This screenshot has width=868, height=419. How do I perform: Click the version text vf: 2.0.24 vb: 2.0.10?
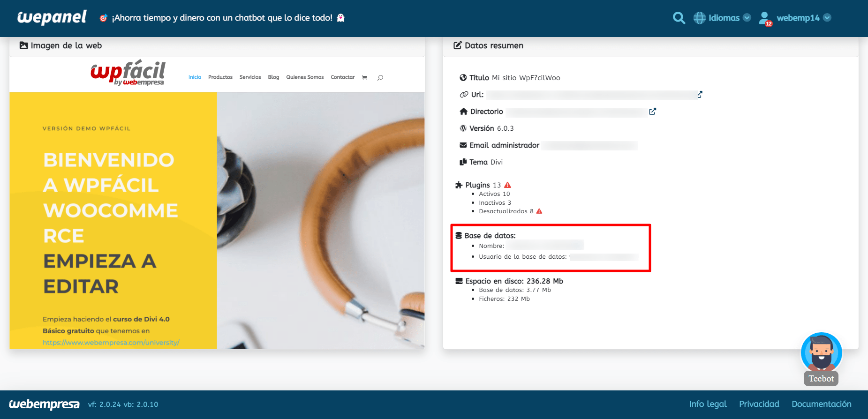point(123,404)
